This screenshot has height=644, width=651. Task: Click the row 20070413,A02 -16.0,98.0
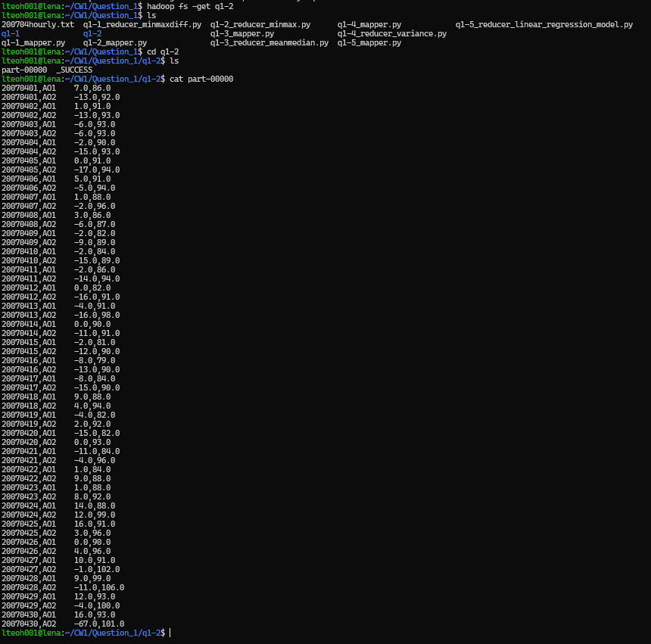click(x=61, y=315)
